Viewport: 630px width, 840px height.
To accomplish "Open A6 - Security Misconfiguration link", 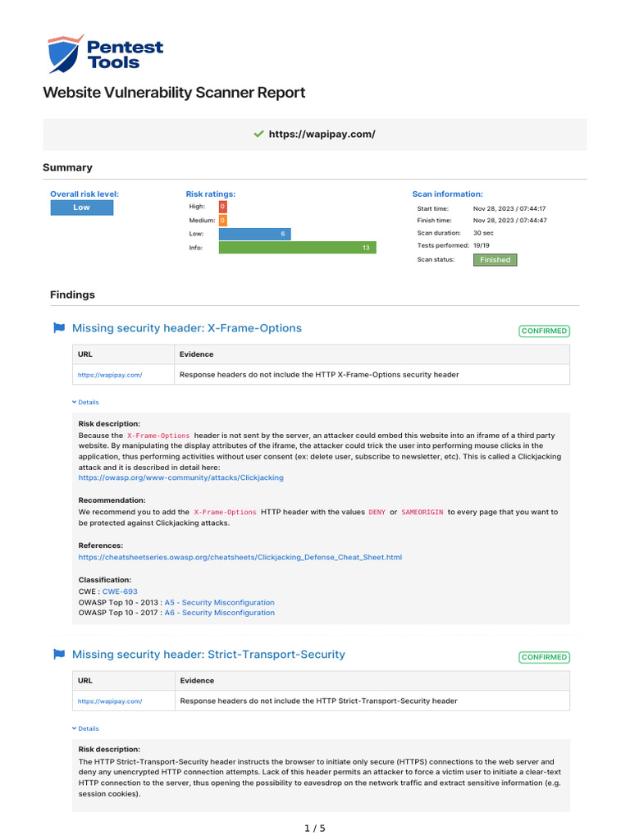I will pyautogui.click(x=219, y=613).
